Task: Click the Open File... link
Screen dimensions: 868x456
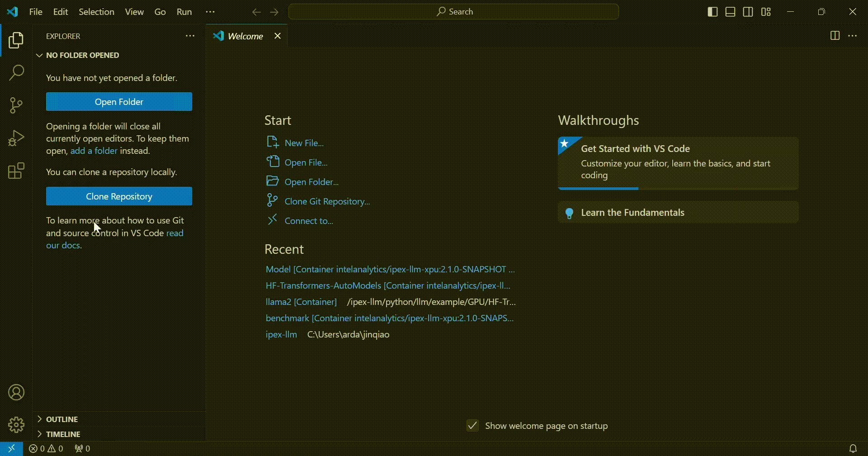Action: click(306, 162)
